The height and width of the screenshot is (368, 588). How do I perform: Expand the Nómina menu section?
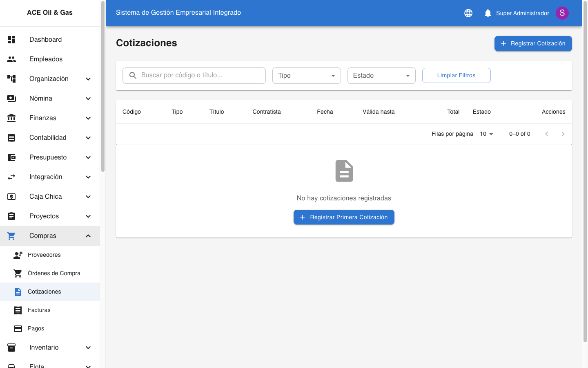[88, 99]
